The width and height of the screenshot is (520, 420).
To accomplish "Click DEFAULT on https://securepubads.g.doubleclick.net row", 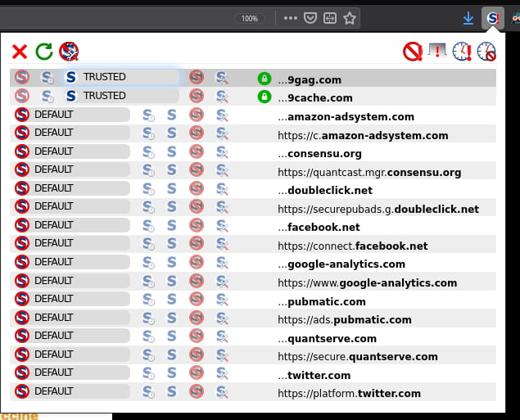I will [x=71, y=206].
